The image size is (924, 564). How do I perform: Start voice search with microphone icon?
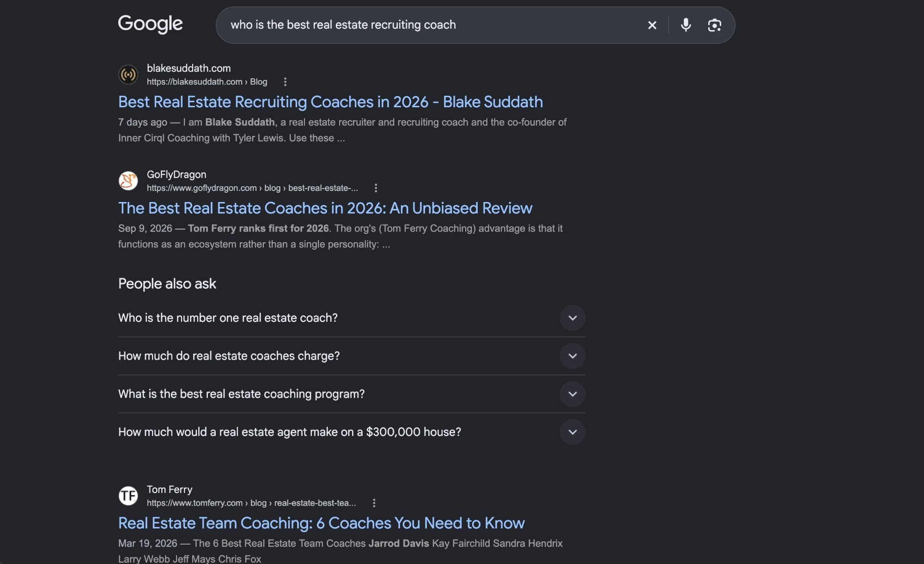tap(686, 25)
